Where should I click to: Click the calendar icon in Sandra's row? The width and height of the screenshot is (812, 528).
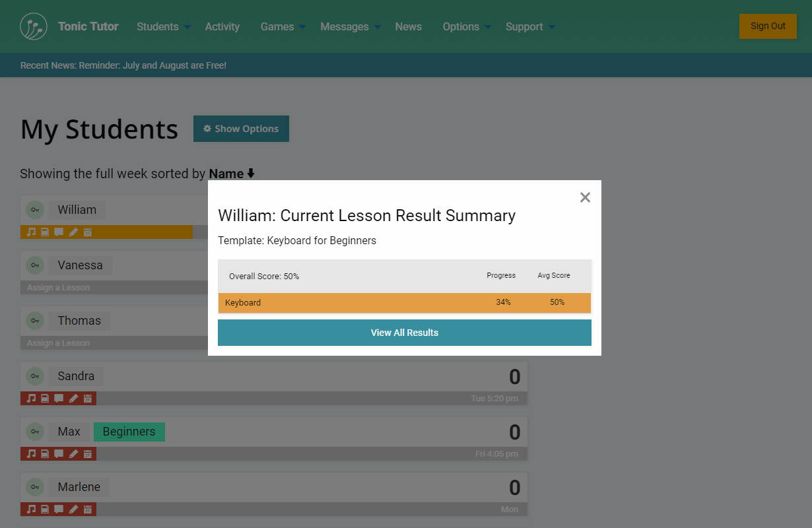(88, 399)
